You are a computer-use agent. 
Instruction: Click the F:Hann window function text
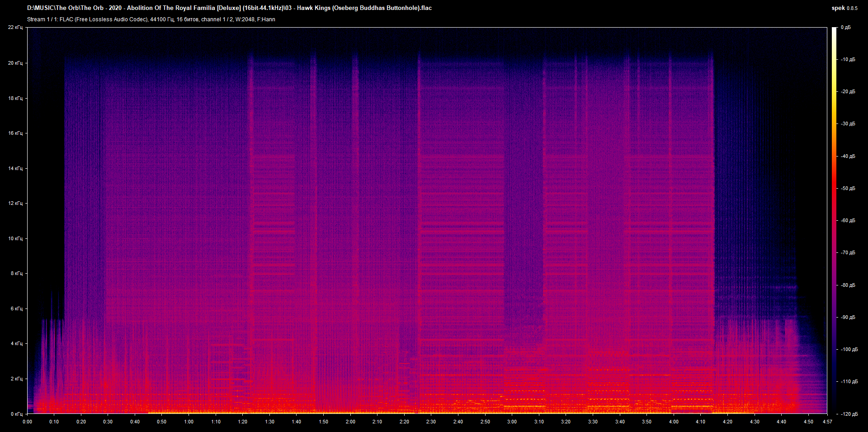coord(267,19)
